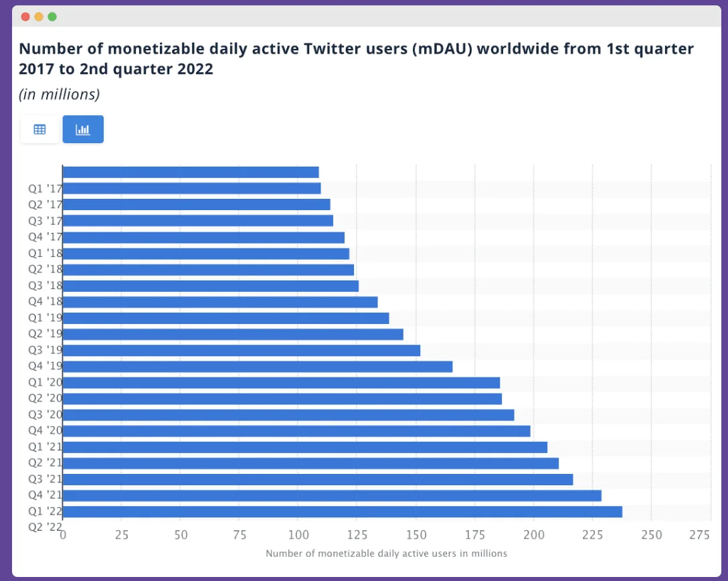Click the highlighted statistics chart icon
Screen dimensions: 728x581
[83, 129]
